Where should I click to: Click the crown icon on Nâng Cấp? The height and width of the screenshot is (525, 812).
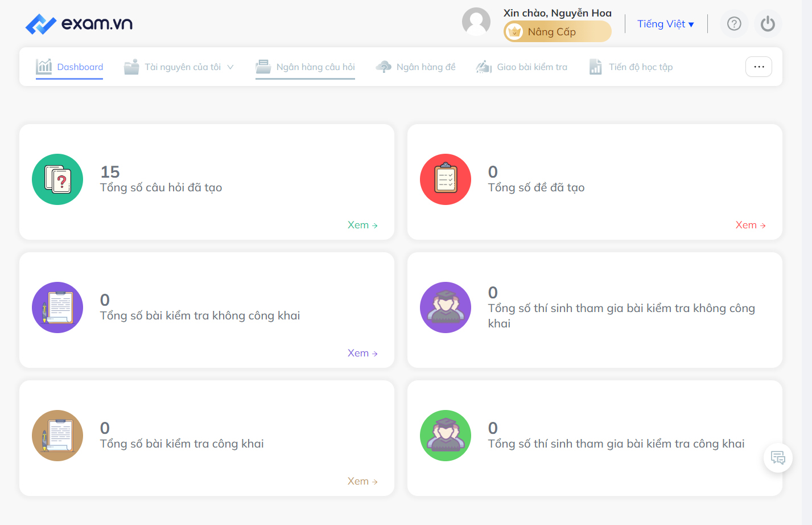pos(514,32)
